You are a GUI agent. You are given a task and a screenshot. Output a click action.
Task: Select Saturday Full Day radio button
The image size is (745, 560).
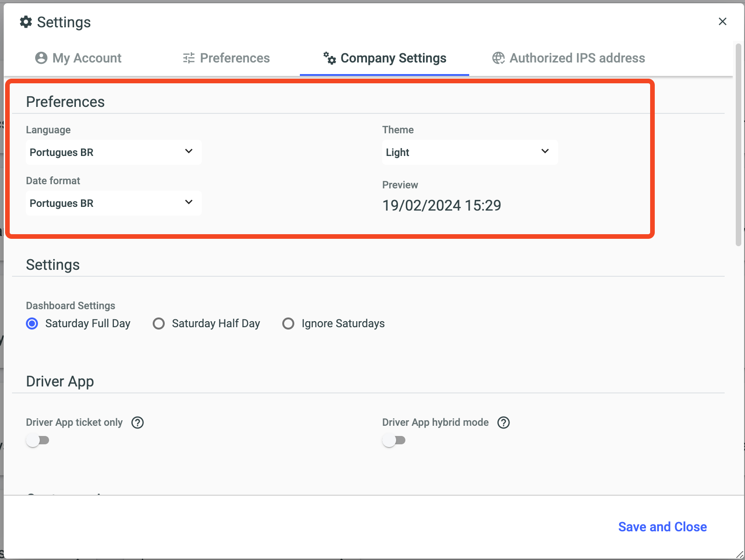[32, 324]
